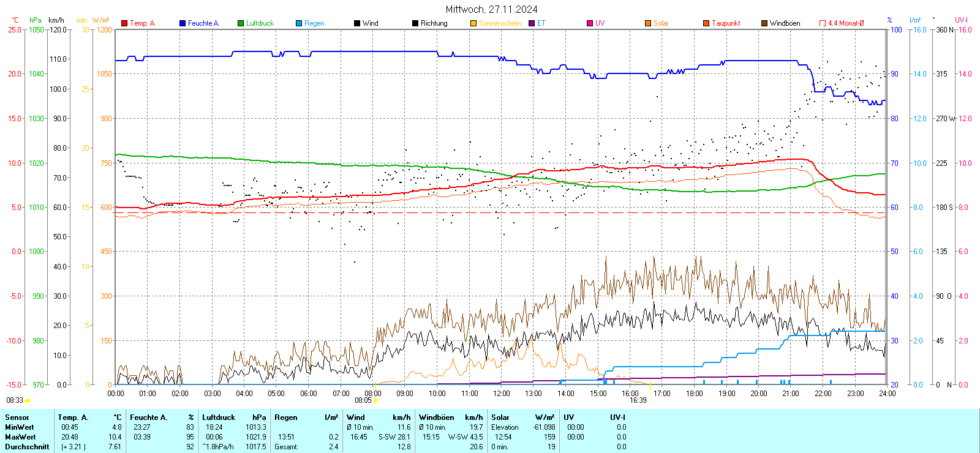Click the 12:00 time axis label
980x453 pixels.
502,394
